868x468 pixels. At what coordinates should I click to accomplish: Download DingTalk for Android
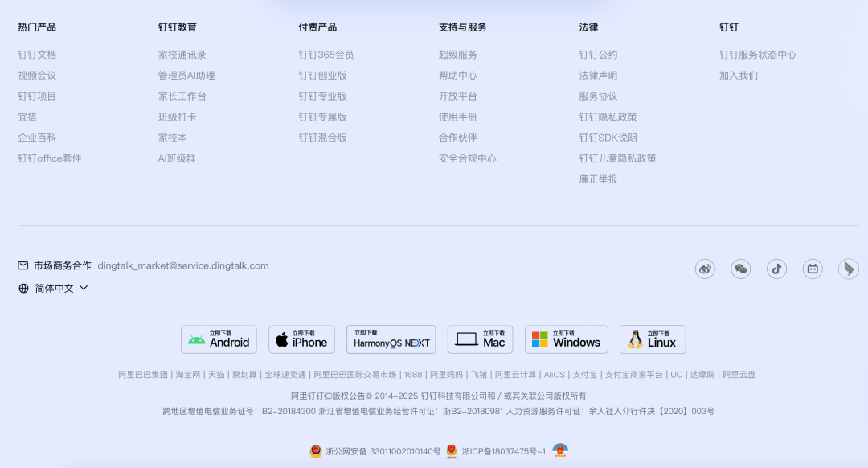(x=219, y=339)
